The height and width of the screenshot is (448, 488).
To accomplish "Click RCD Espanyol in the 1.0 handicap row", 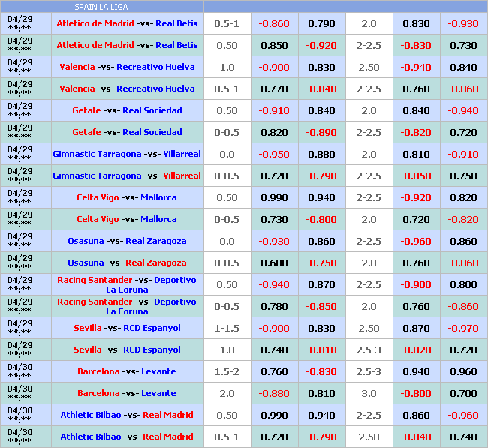I will 152,350.
